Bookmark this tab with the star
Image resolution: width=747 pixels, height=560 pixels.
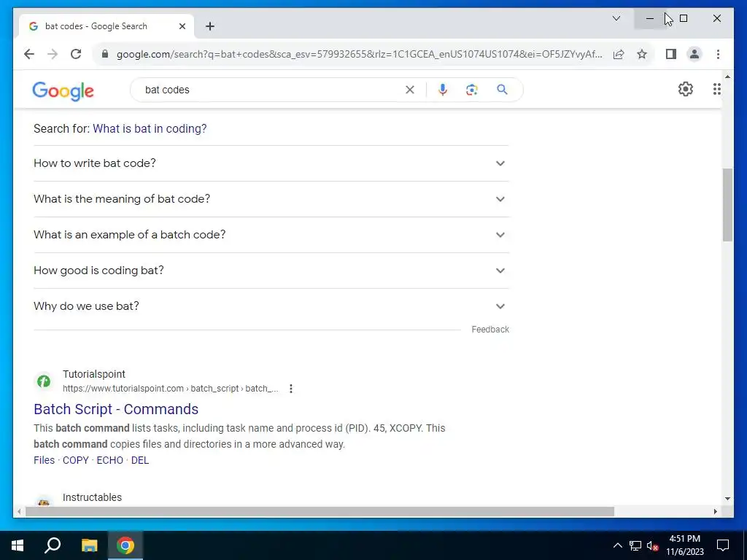click(642, 54)
